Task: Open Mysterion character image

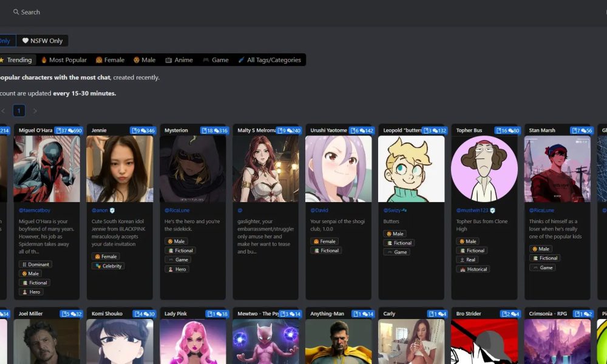Action: click(x=193, y=169)
